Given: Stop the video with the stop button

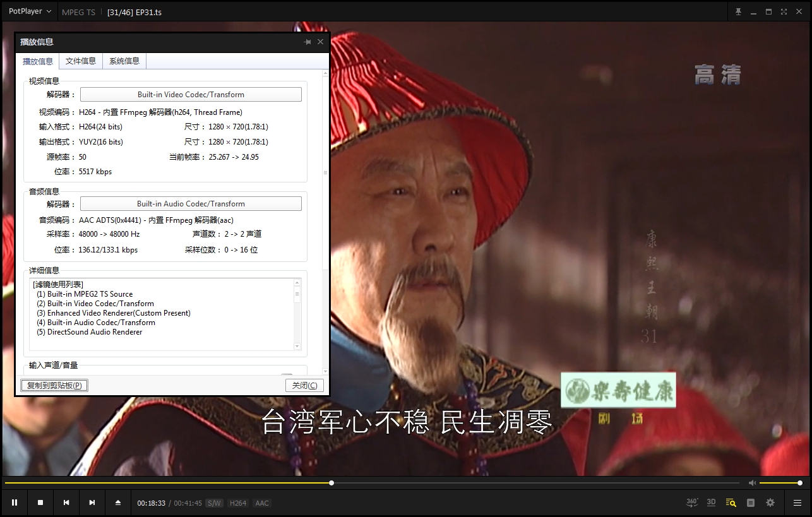Looking at the screenshot, I should point(40,502).
